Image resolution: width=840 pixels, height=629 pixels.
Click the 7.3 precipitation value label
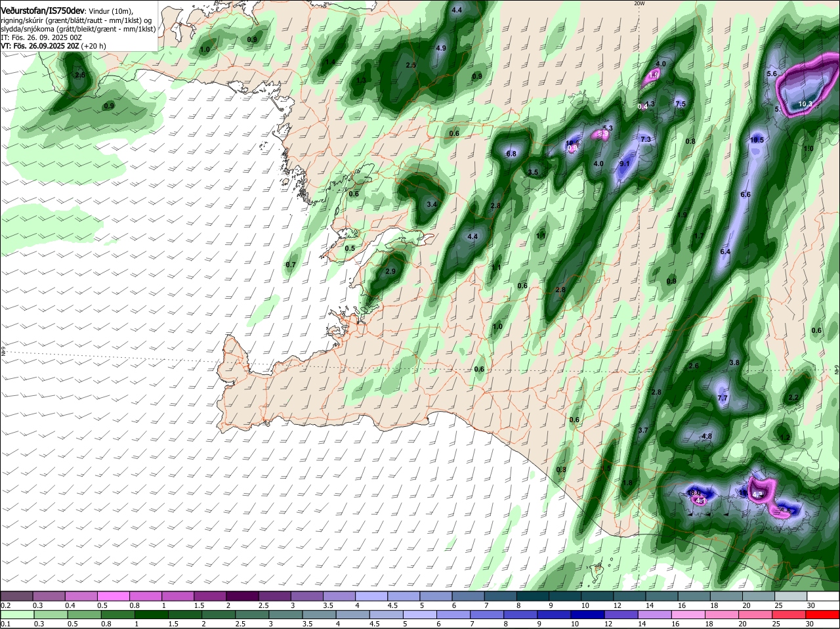646,139
